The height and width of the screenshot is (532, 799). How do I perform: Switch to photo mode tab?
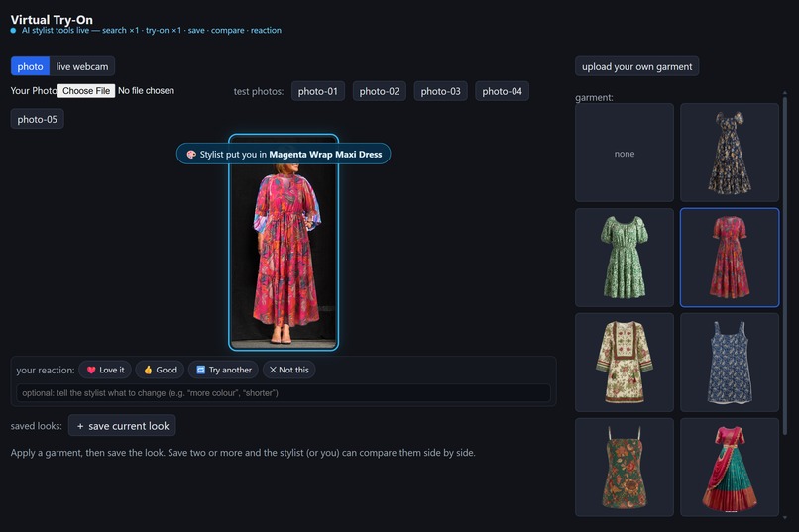click(x=30, y=66)
